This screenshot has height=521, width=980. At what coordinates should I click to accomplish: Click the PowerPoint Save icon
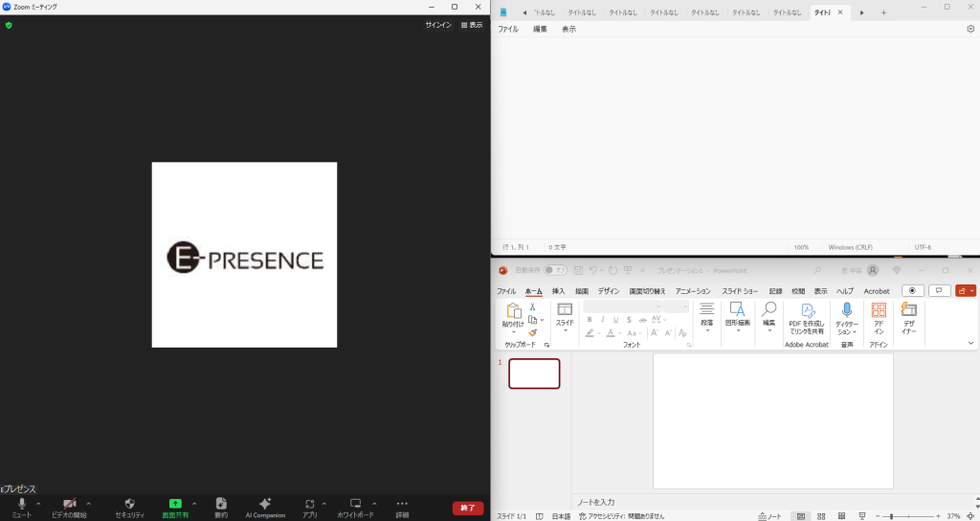[578, 271]
